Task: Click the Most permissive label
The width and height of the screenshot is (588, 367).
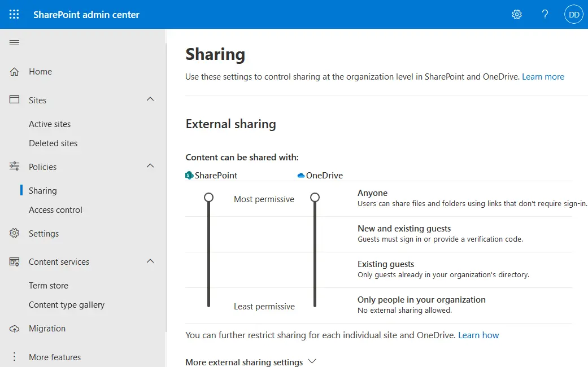Action: pyautogui.click(x=264, y=199)
